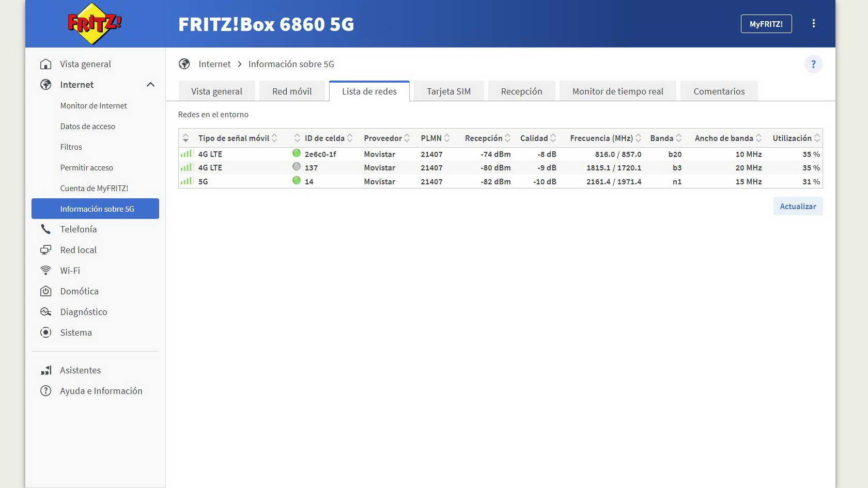Click signal bars icon of 5G row
The width and height of the screenshot is (868, 488).
click(x=187, y=181)
